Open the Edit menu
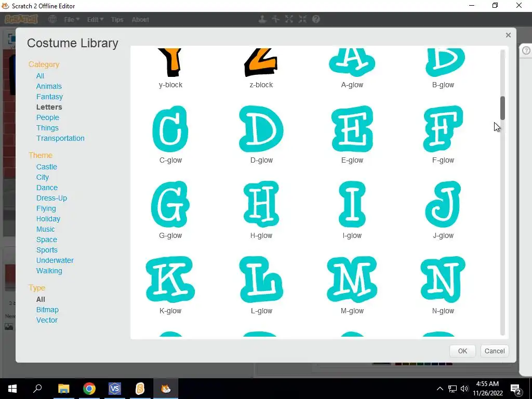The height and width of the screenshot is (399, 532). [x=95, y=20]
